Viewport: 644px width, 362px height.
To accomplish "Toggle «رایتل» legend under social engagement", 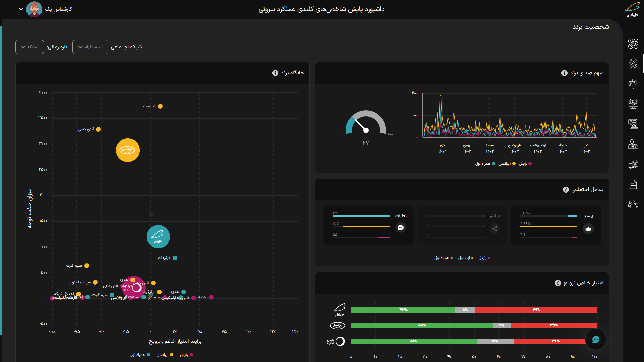I will click(x=484, y=258).
